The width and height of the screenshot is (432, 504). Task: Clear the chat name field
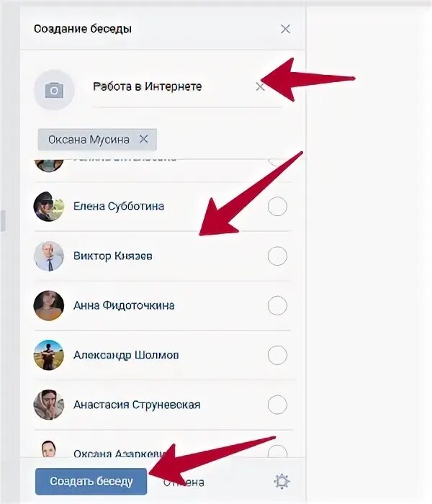tap(260, 87)
